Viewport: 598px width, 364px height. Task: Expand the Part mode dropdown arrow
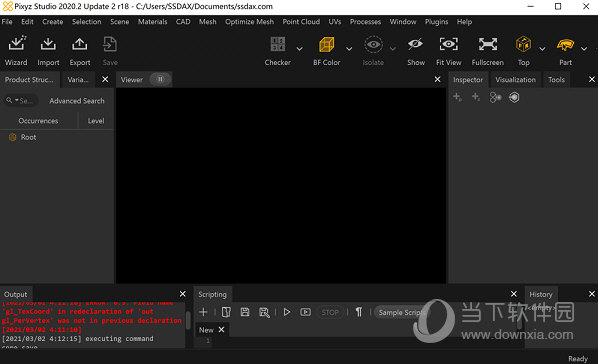point(584,49)
